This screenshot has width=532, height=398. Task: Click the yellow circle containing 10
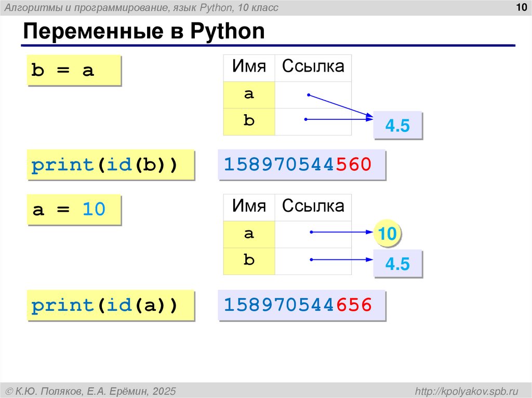click(x=387, y=234)
